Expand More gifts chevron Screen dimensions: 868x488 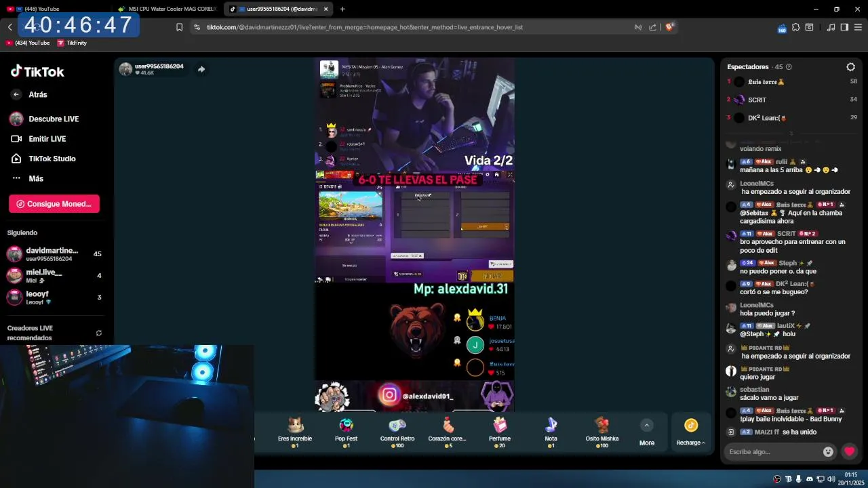[647, 426]
